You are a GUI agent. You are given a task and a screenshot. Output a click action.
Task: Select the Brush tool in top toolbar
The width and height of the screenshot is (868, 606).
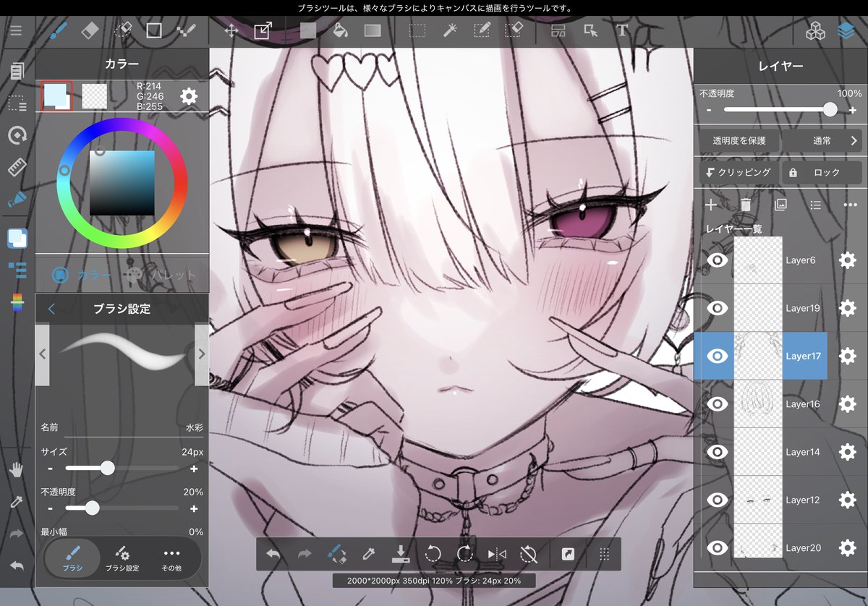click(57, 30)
